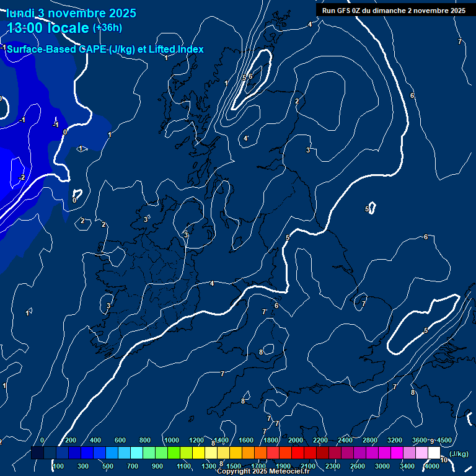Click the 'Copyright 2025 Meteociel.fr' credit

point(263,471)
